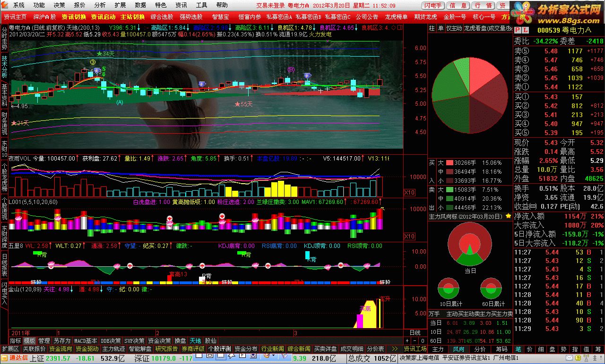This screenshot has height=364, width=605.
Task: Click the yellow star next to 主力风向标
Action: pos(508,216)
